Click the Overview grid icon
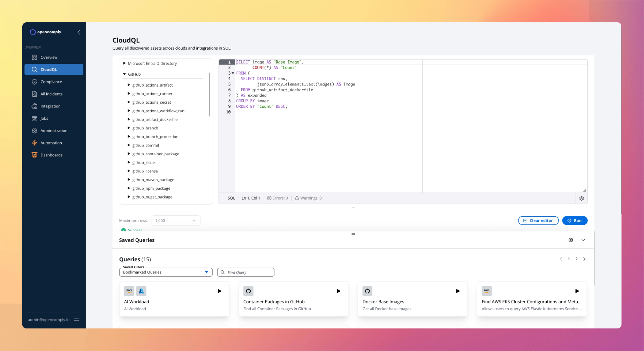The width and height of the screenshot is (644, 351). pos(34,57)
